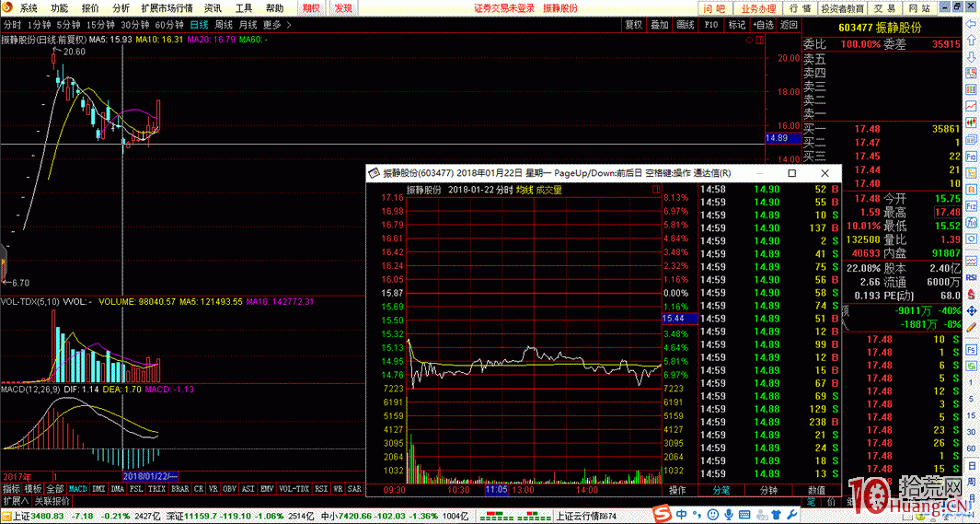Click the Sogou input method S logo
The height and width of the screenshot is (524, 980).
coord(663,515)
